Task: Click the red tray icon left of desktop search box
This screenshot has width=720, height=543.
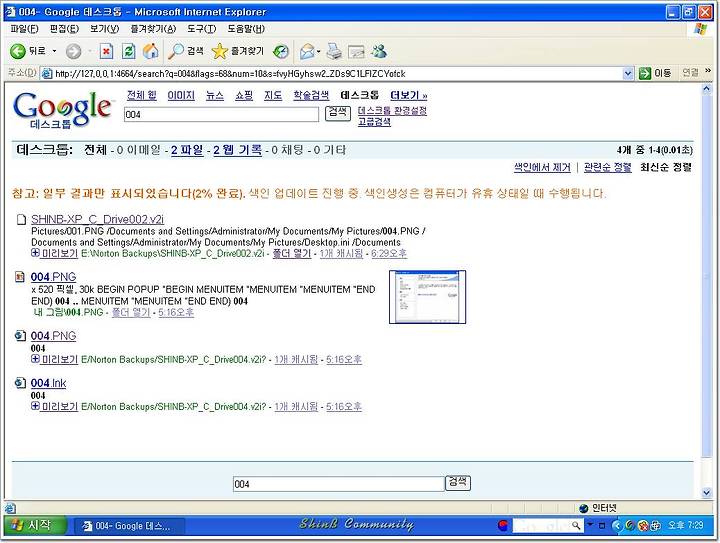Action: [503, 525]
